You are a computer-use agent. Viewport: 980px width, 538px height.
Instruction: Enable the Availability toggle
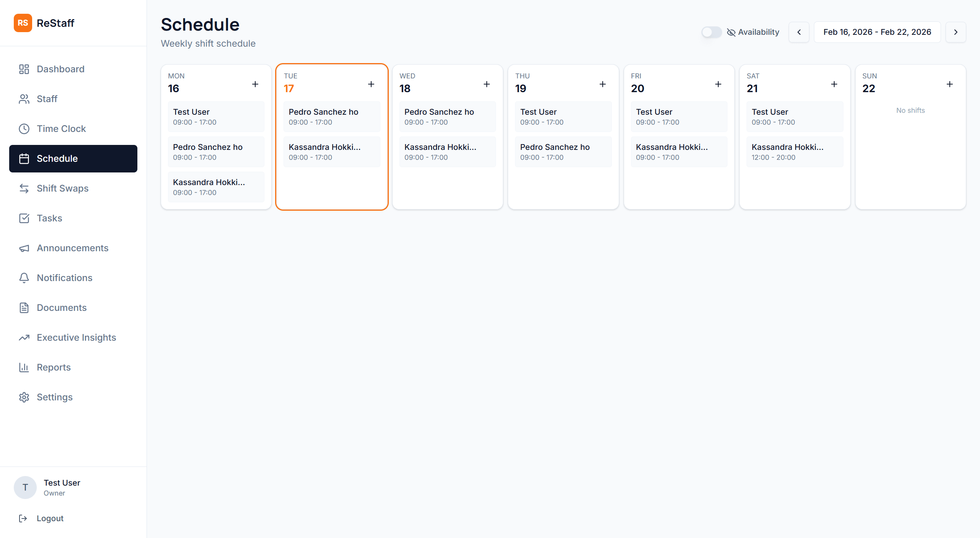coord(711,32)
